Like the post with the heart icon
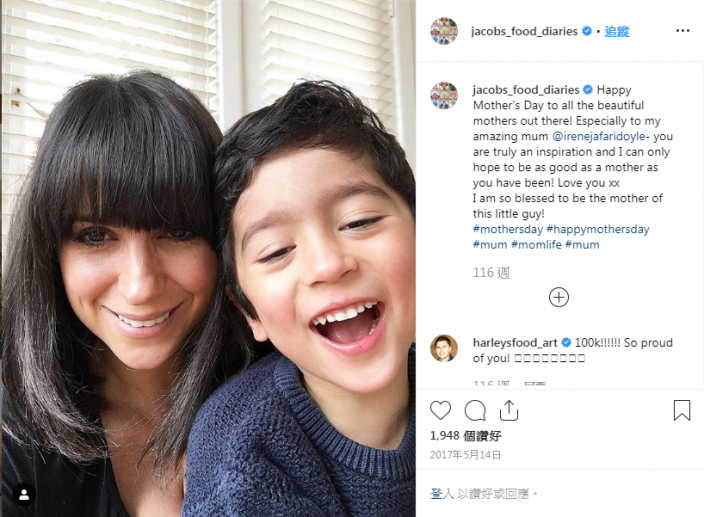Screen dimensions: 704x517 tap(440, 410)
